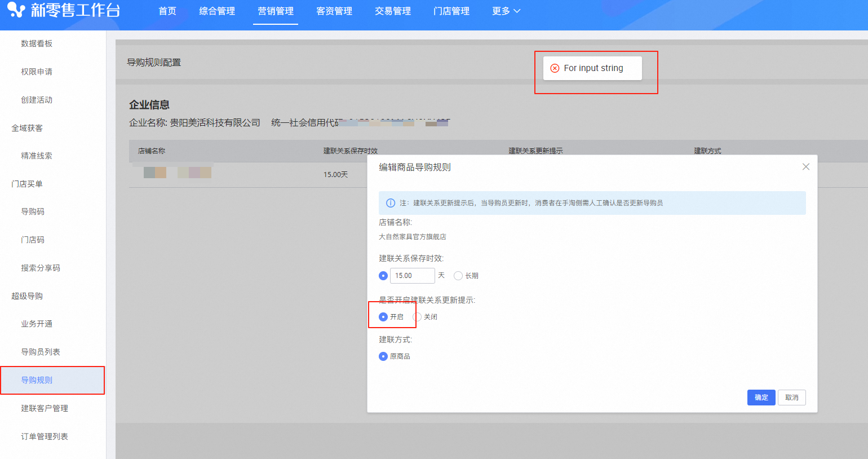This screenshot has height=459, width=868.
Task: Go to 建联客户管理 in the sidebar
Action: (x=45, y=408)
